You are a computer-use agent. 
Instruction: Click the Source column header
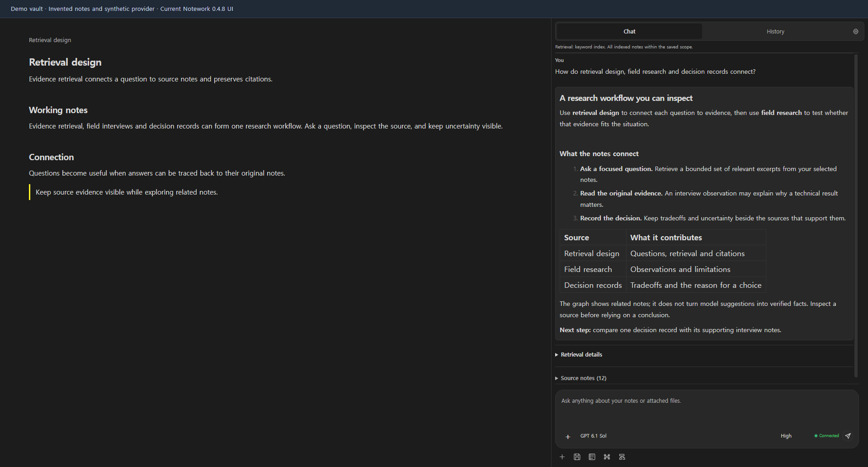click(593, 238)
